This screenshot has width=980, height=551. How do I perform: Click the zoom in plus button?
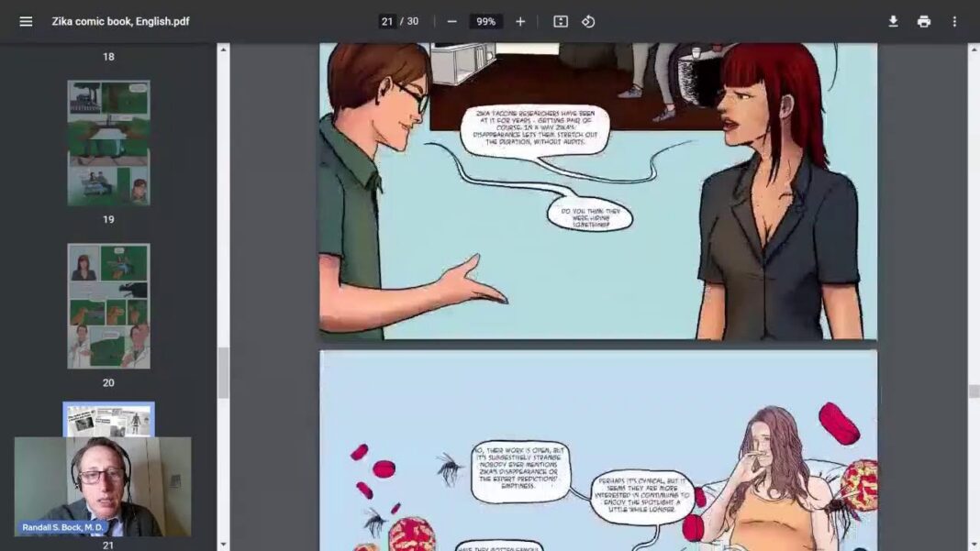(520, 21)
